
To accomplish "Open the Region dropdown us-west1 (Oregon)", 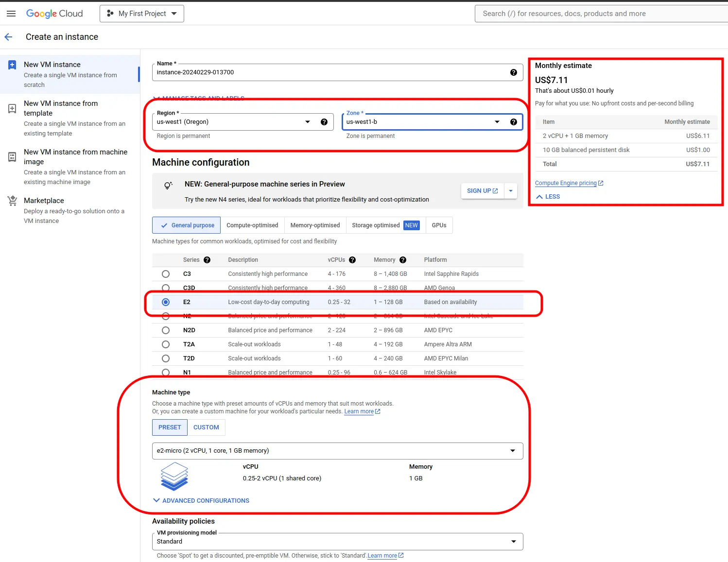I will point(243,122).
